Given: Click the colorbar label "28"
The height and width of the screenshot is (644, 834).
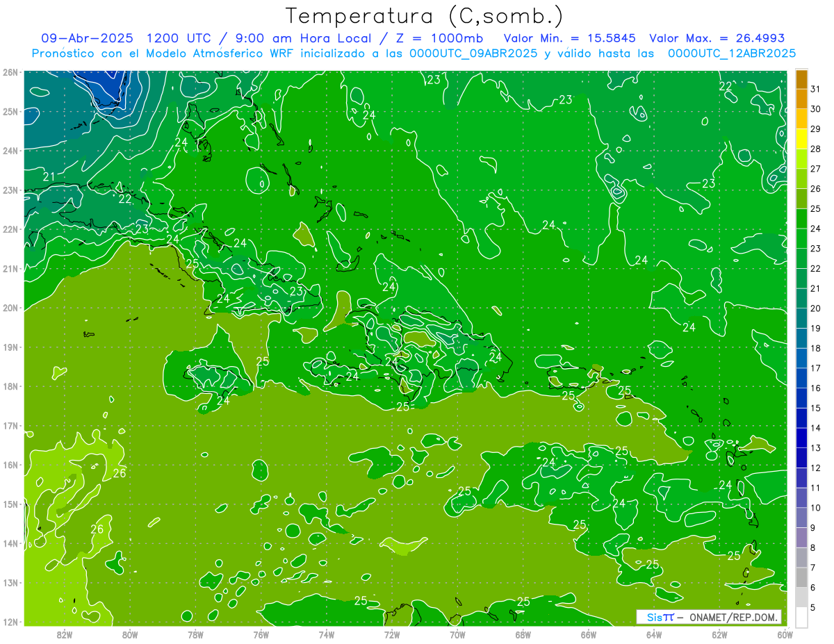Looking at the screenshot, I should point(816,149).
